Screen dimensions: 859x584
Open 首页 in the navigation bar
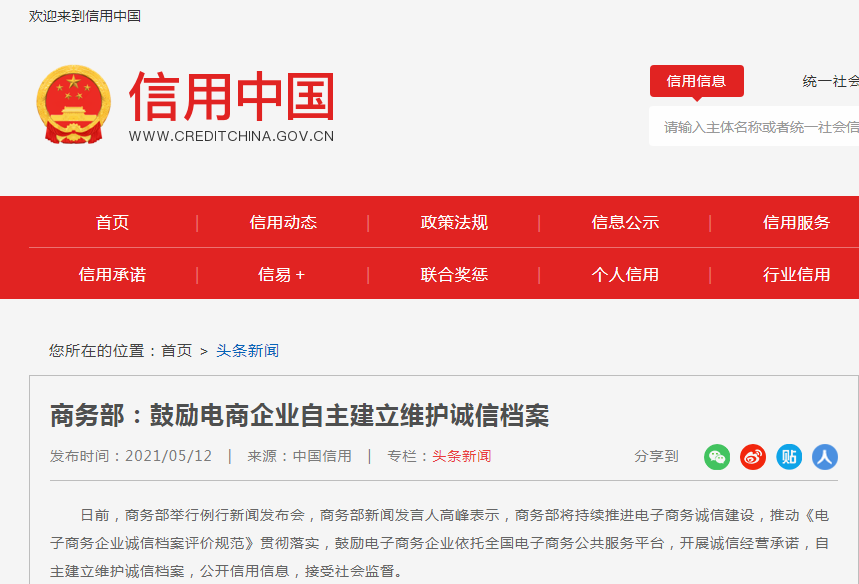[x=112, y=222]
